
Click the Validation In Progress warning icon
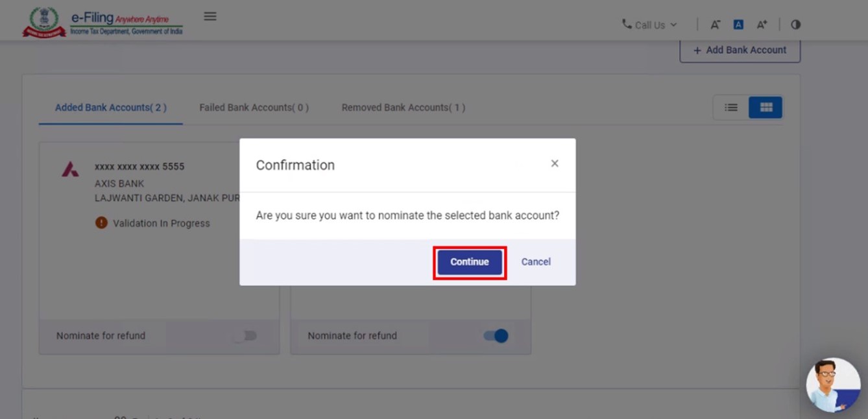click(101, 223)
